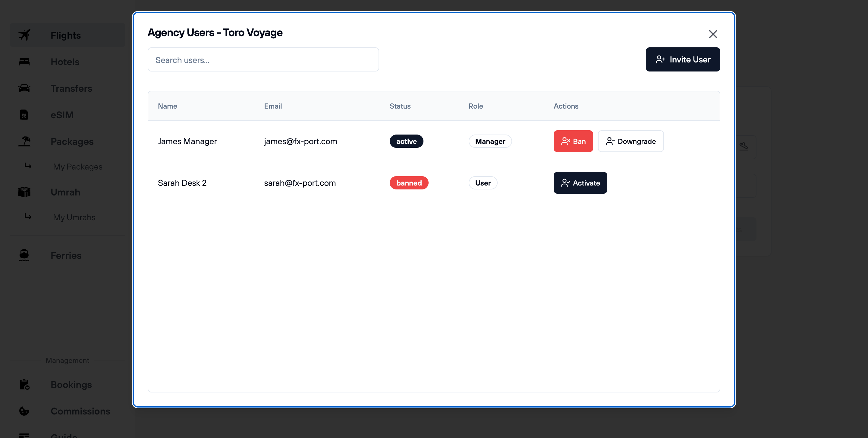Select the Ferries ship icon
The height and width of the screenshot is (438, 868).
pyautogui.click(x=24, y=255)
